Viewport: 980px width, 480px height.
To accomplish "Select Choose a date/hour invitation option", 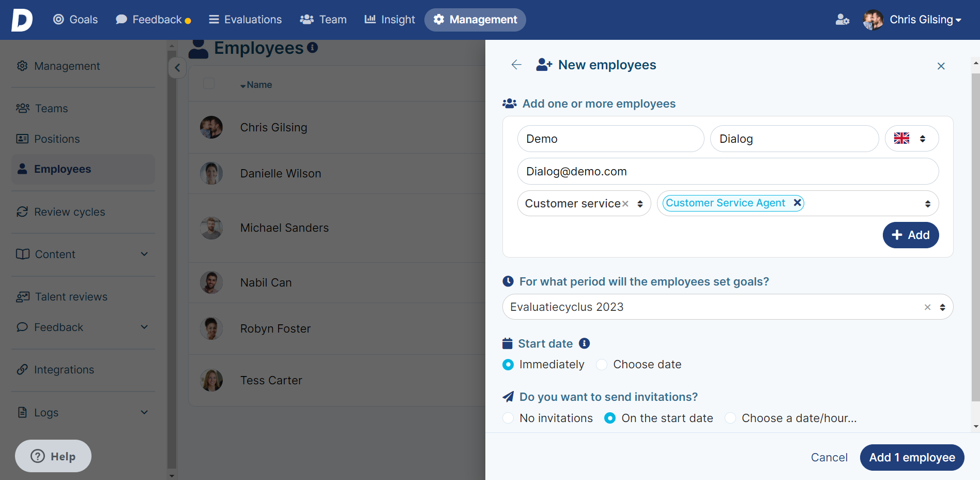I will (x=730, y=418).
